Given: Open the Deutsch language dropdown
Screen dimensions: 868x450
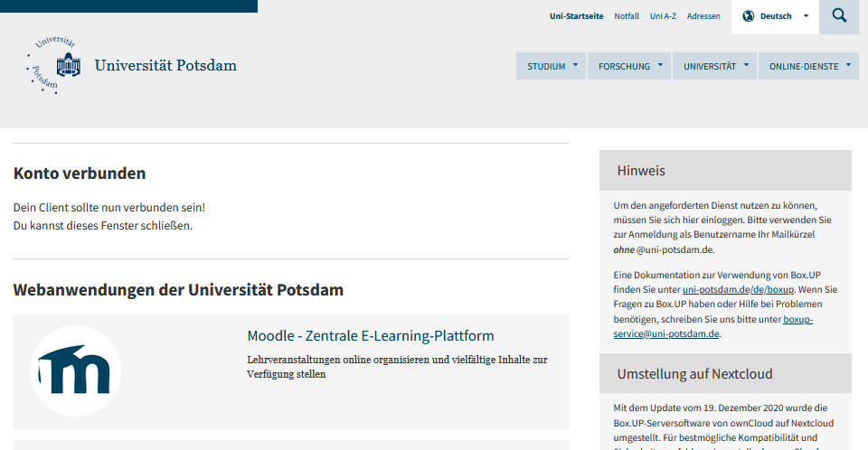Looking at the screenshot, I should 776,16.
